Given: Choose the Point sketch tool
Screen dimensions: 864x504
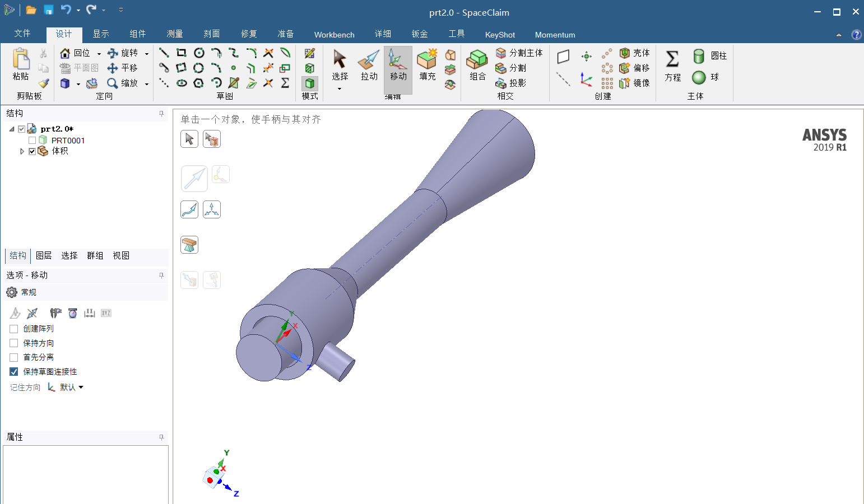Looking at the screenshot, I should 234,68.
